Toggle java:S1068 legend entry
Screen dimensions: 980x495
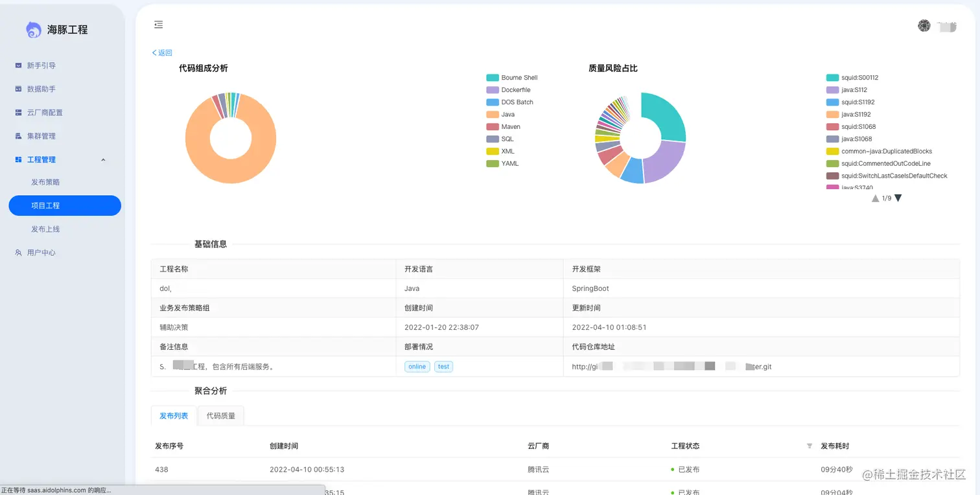click(849, 139)
